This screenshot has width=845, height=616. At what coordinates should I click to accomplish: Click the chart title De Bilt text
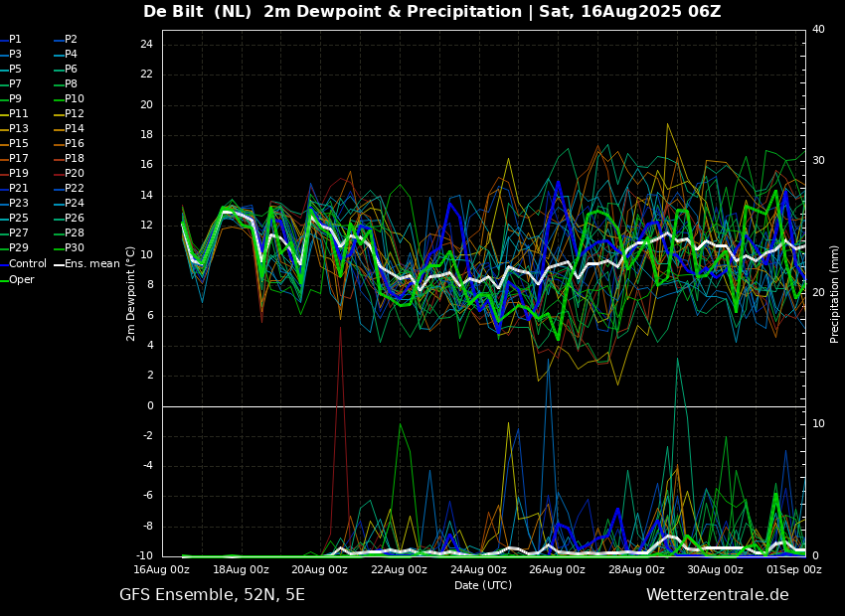click(174, 12)
